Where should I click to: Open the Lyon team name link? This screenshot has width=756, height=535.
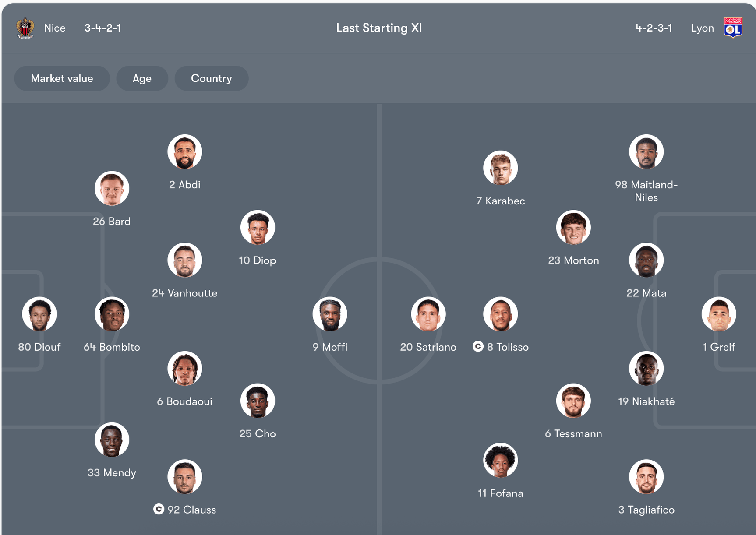[x=702, y=28]
